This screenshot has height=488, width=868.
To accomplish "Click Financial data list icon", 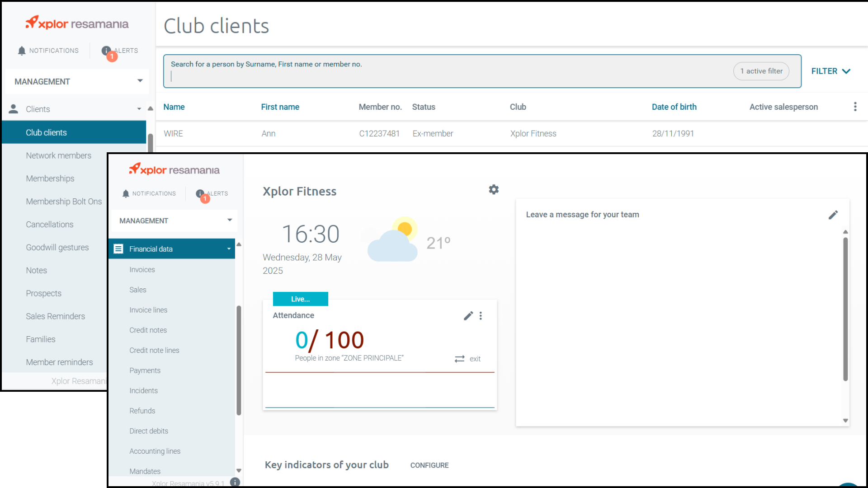I will click(118, 249).
